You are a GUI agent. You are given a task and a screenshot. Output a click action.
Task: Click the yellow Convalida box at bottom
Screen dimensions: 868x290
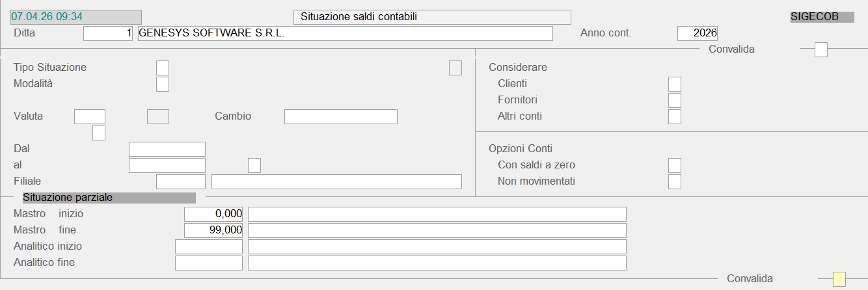(x=839, y=279)
